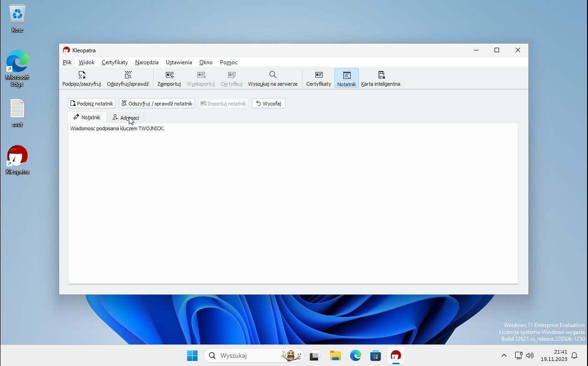588x366 pixels.
Task: Select the Notatnik tab in editor
Action: (87, 117)
